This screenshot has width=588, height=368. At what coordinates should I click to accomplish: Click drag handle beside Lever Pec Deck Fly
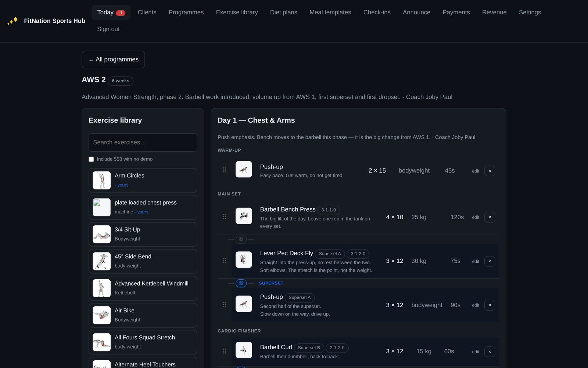pyautogui.click(x=224, y=261)
